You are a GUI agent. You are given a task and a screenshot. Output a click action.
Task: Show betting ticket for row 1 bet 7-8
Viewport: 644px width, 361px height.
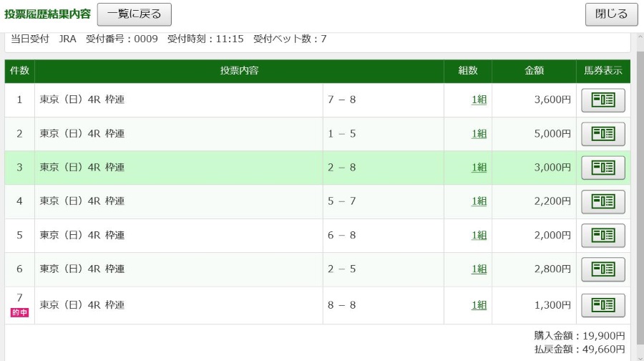point(603,100)
